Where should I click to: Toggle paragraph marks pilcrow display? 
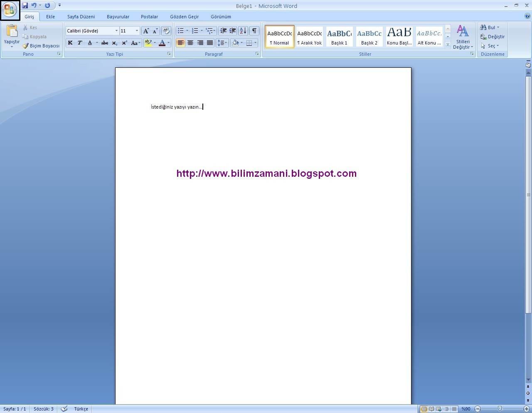point(254,31)
